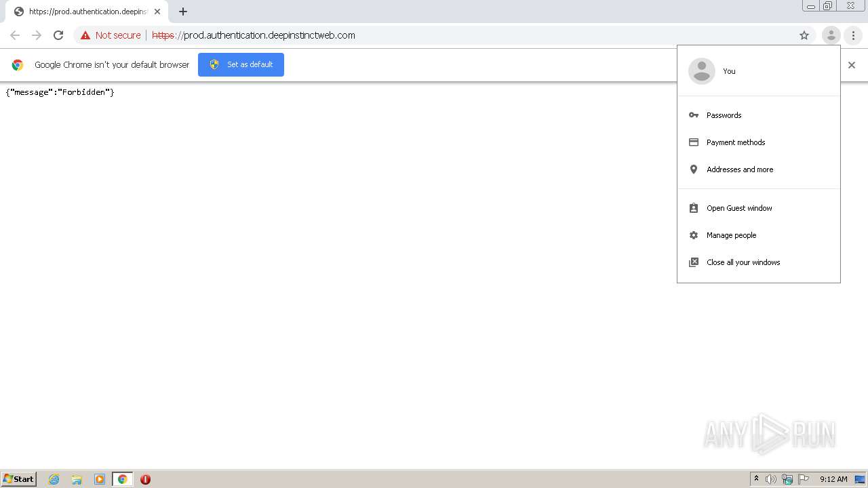Image resolution: width=868 pixels, height=488 pixels.
Task: Select Open Guest window
Action: [x=759, y=208]
